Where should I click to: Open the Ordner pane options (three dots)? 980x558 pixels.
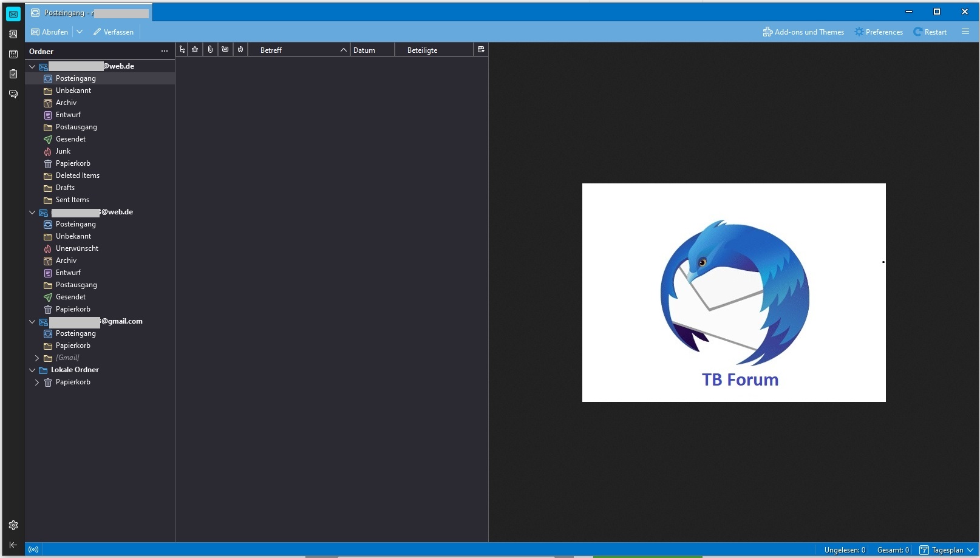165,51
